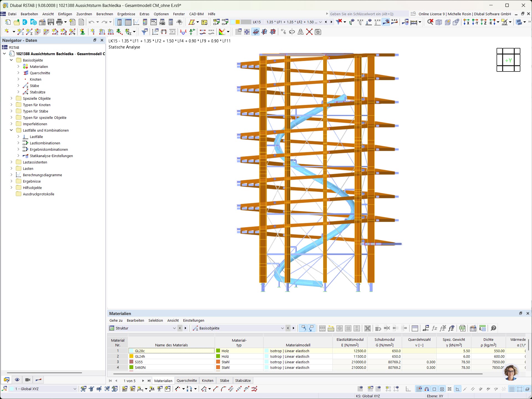Select the Lastkombinationen tree item

pos(45,143)
